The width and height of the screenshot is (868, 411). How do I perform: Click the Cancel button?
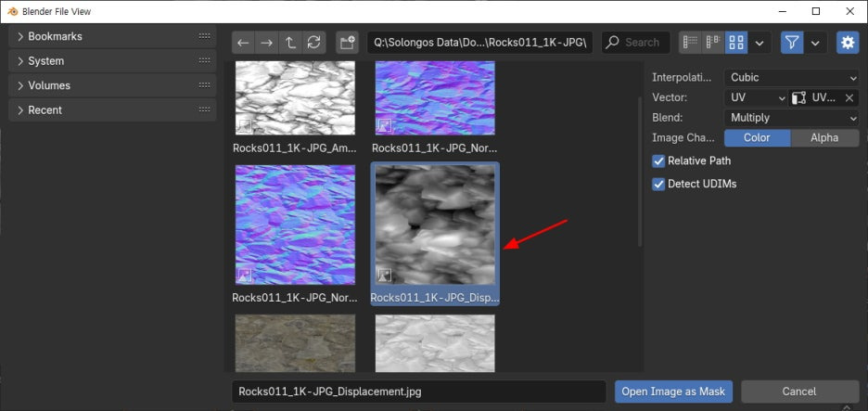[800, 392]
